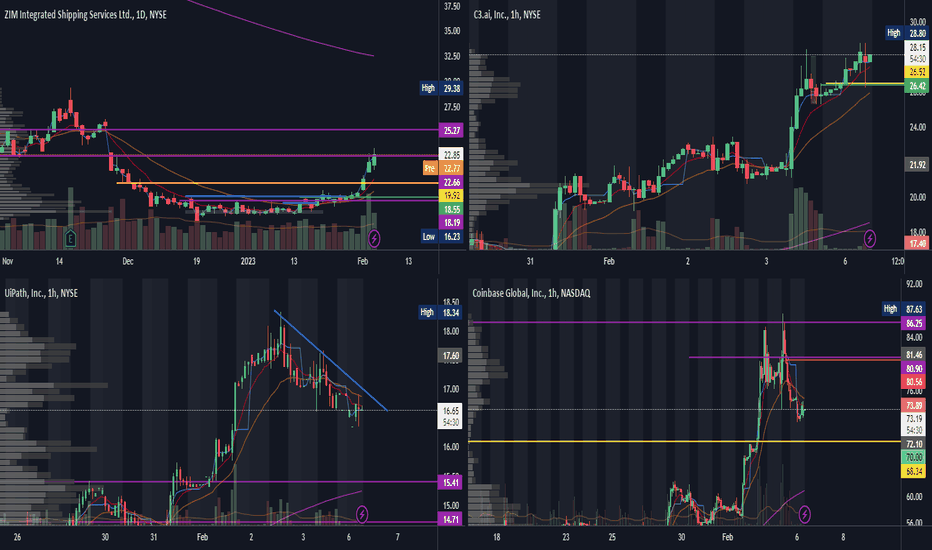Click the purple 15.41 price label on UiPath chart
This screenshot has height=550, width=932.
[x=451, y=482]
